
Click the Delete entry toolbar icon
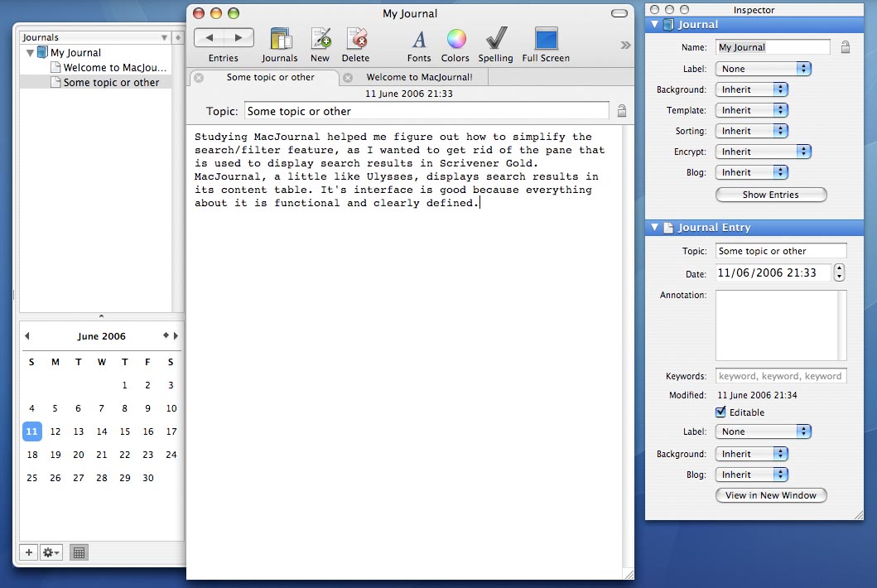point(356,39)
